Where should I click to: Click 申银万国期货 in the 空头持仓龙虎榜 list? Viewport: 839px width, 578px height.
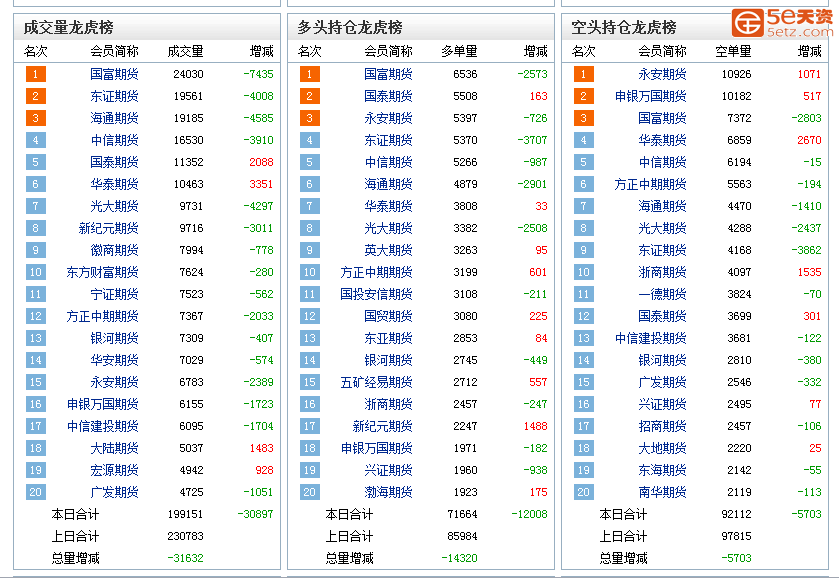point(650,96)
